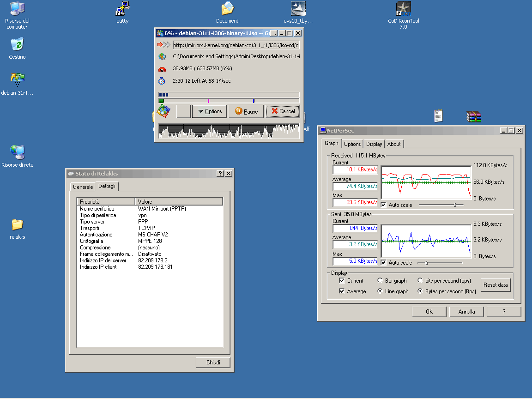
Task: Open Risorse di rete icon
Action: click(17, 152)
